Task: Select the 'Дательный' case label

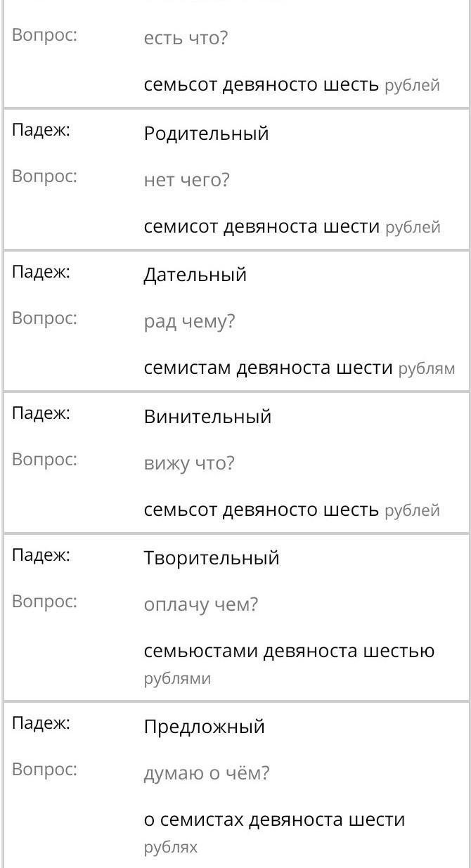Action: pos(195,275)
